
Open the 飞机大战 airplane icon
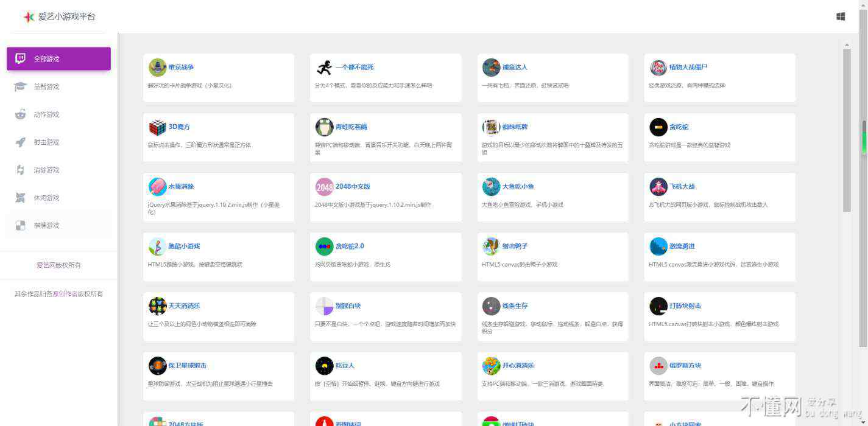coord(658,187)
